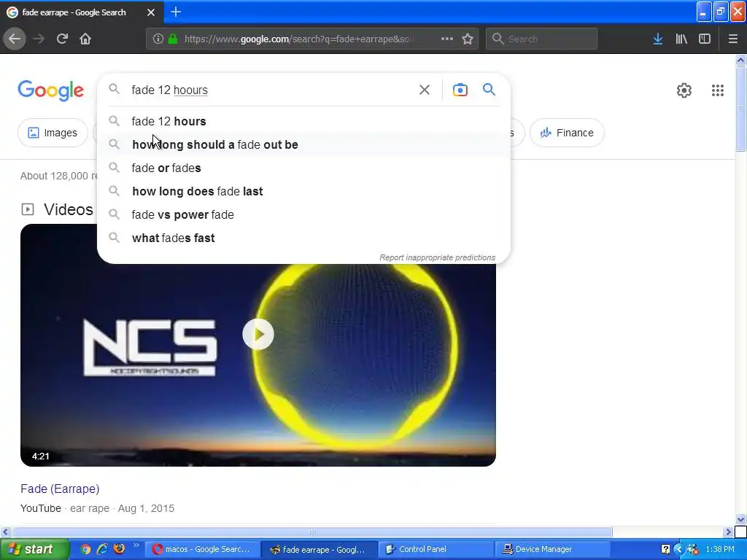Open the NCS video thumbnail
The image size is (747, 560).
tap(258, 345)
